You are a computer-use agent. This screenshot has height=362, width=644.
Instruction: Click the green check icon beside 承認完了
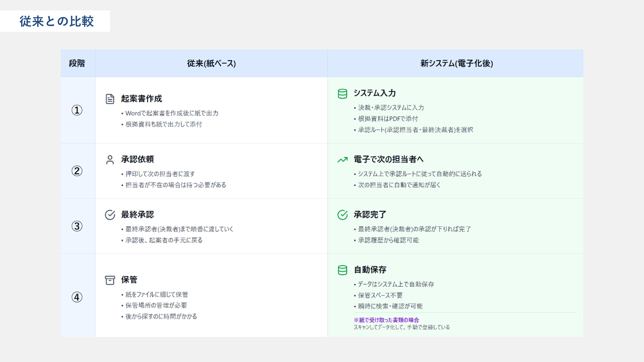(342, 215)
